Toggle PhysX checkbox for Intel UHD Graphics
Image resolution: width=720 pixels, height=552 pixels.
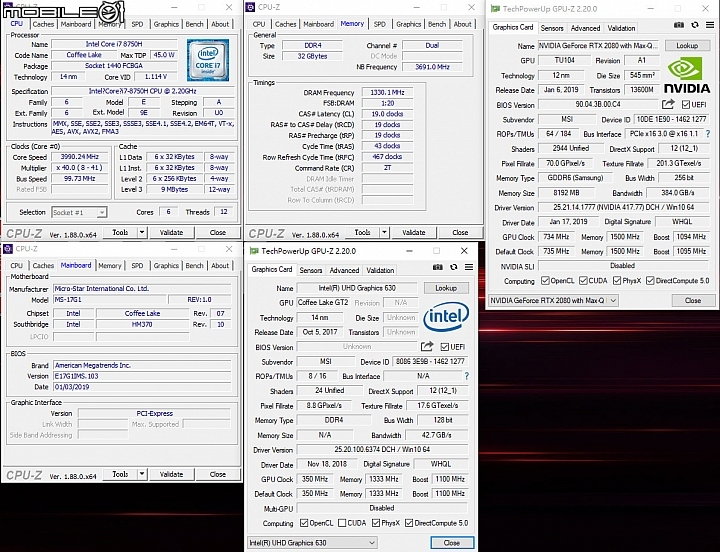click(376, 523)
